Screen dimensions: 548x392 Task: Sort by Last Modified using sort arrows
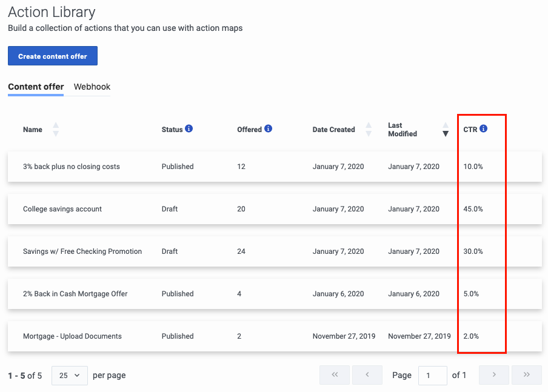click(x=445, y=129)
